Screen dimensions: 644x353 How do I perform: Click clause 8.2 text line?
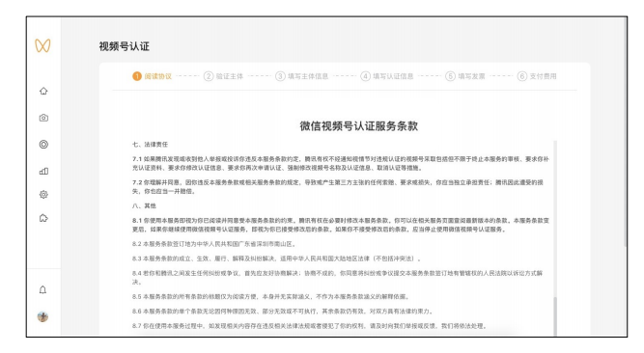(x=214, y=244)
